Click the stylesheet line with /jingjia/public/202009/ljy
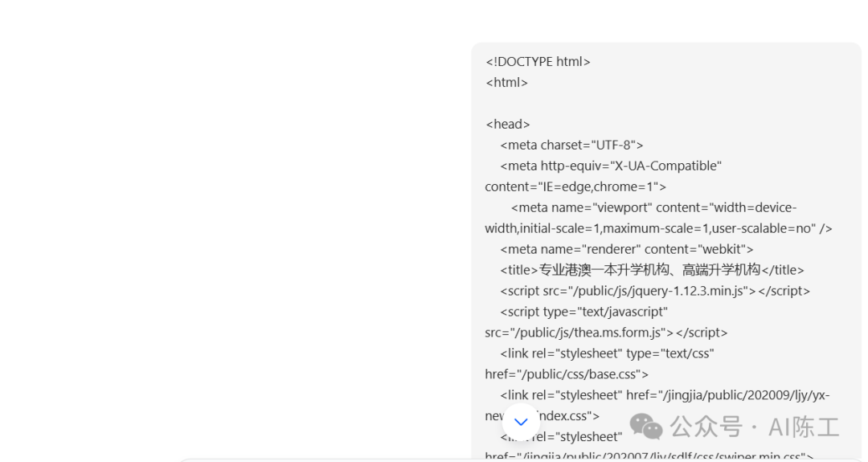The width and height of the screenshot is (868, 462). 665,396
